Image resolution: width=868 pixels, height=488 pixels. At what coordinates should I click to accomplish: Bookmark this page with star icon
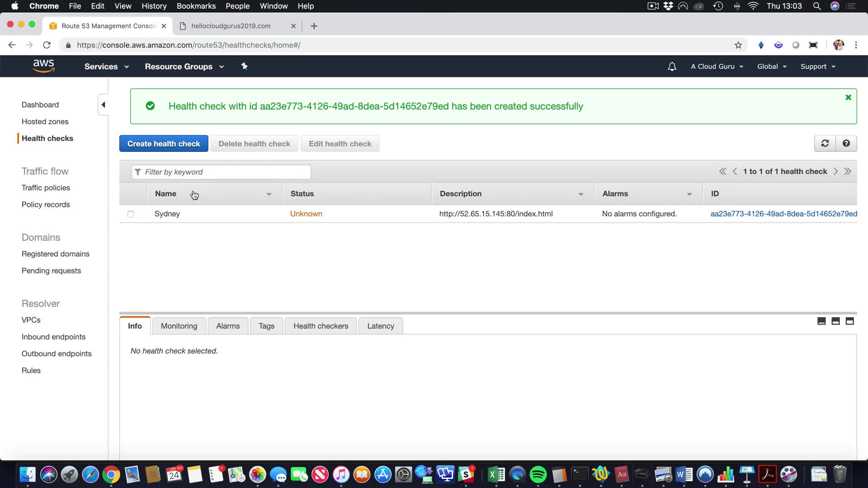point(738,45)
